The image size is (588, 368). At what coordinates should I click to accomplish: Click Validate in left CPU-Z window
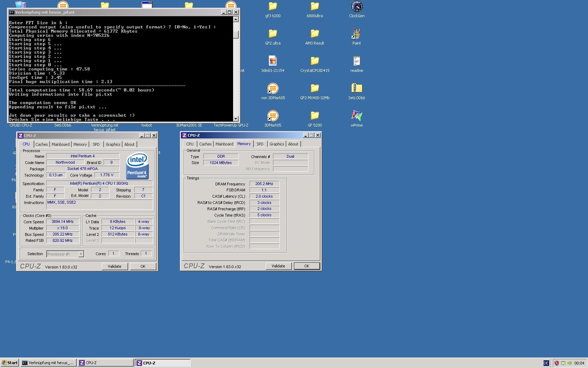[114, 266]
